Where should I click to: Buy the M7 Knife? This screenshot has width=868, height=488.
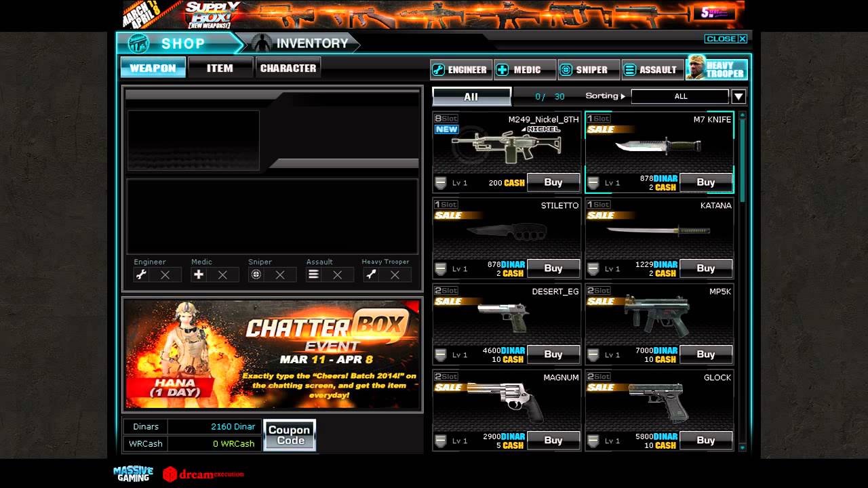pyautogui.click(x=706, y=182)
